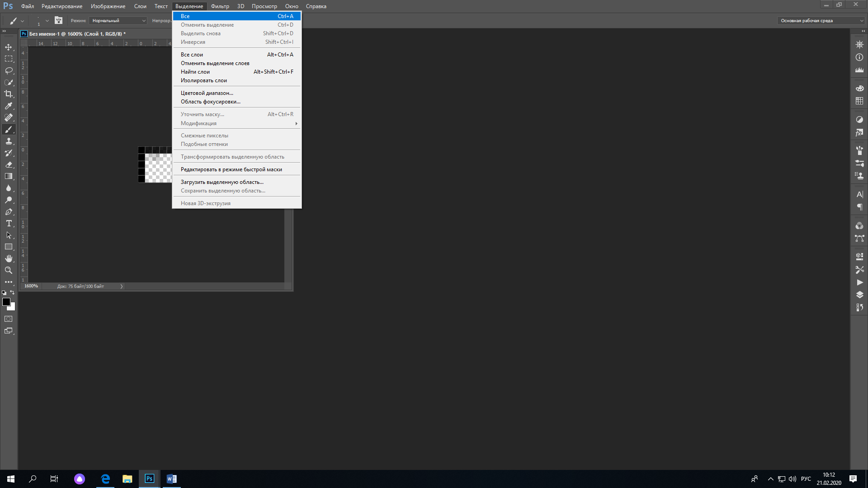Select the Lasso tool

click(x=9, y=70)
